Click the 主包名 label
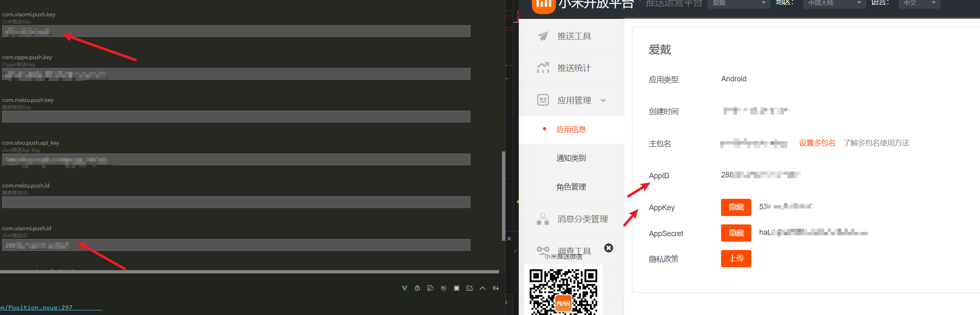The width and height of the screenshot is (980, 315). (x=660, y=144)
